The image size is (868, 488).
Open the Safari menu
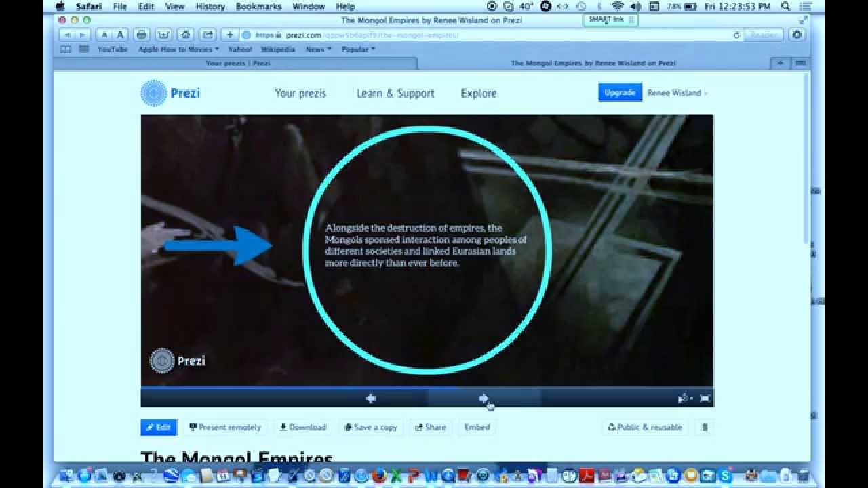click(89, 6)
